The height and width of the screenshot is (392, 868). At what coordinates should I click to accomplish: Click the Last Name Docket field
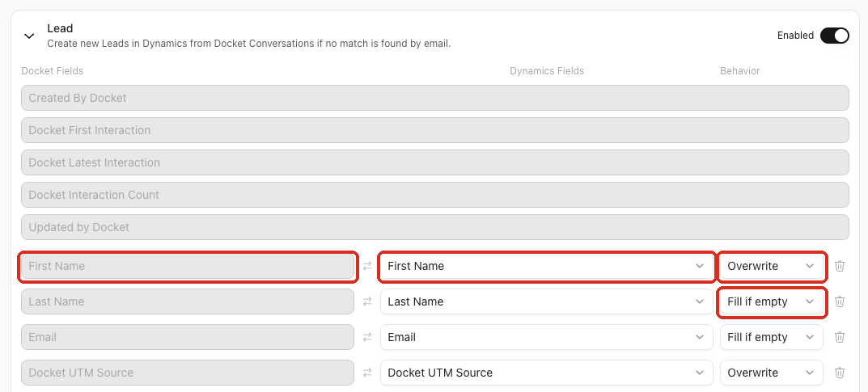point(188,301)
